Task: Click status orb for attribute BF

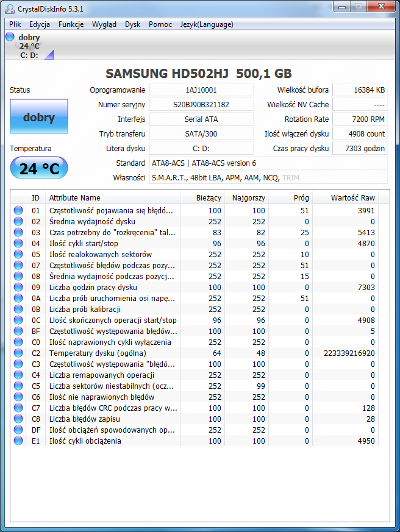Action: (18, 331)
